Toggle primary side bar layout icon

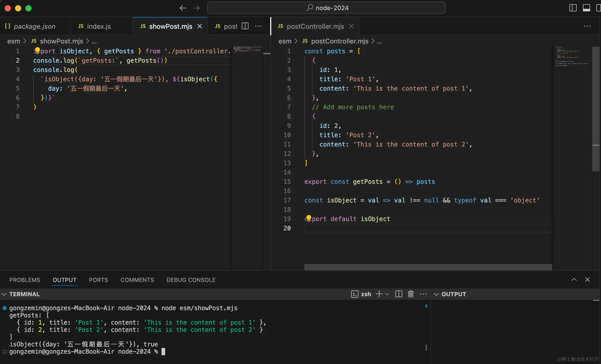pyautogui.click(x=573, y=8)
